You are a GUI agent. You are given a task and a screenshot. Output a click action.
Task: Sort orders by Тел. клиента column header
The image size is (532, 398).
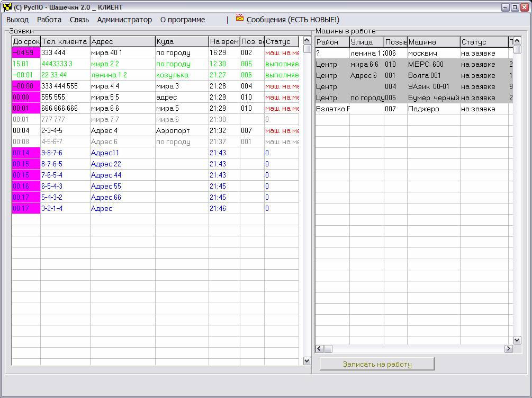point(65,42)
